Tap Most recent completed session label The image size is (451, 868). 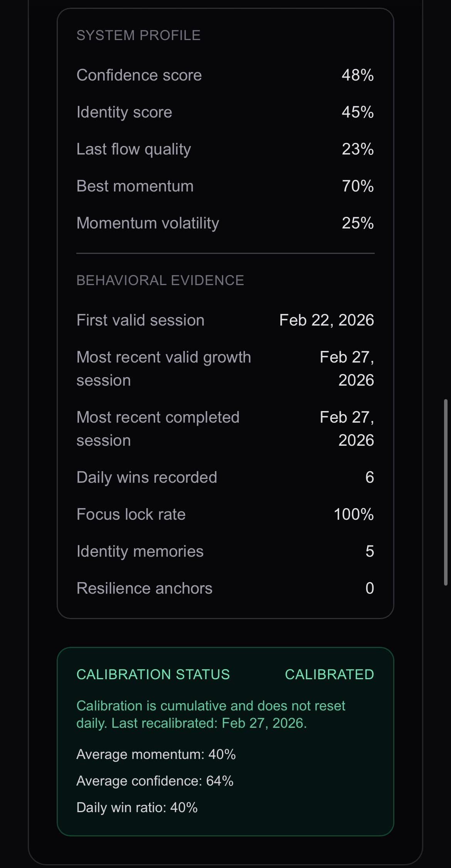tap(158, 429)
